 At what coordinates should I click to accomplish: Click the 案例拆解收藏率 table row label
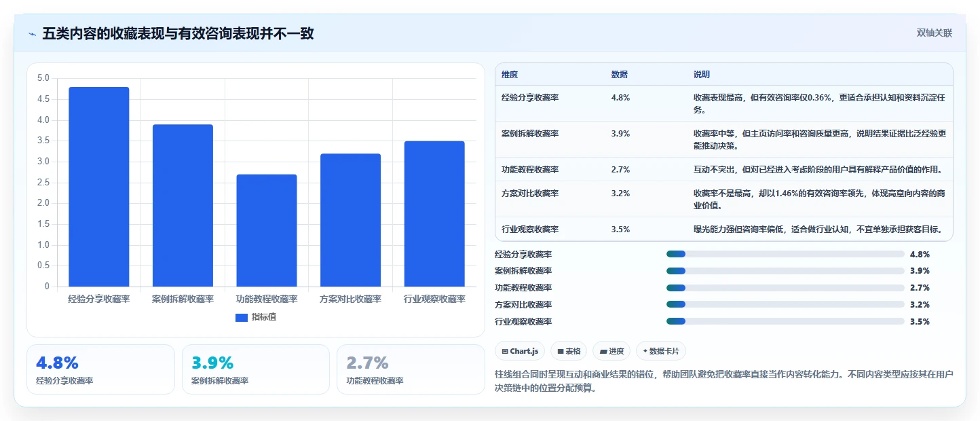(530, 134)
